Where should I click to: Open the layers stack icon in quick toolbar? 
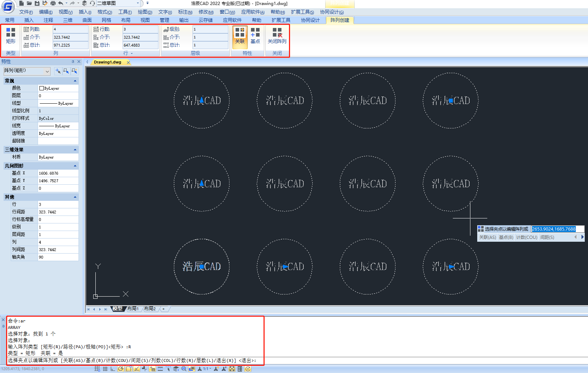(x=84, y=3)
